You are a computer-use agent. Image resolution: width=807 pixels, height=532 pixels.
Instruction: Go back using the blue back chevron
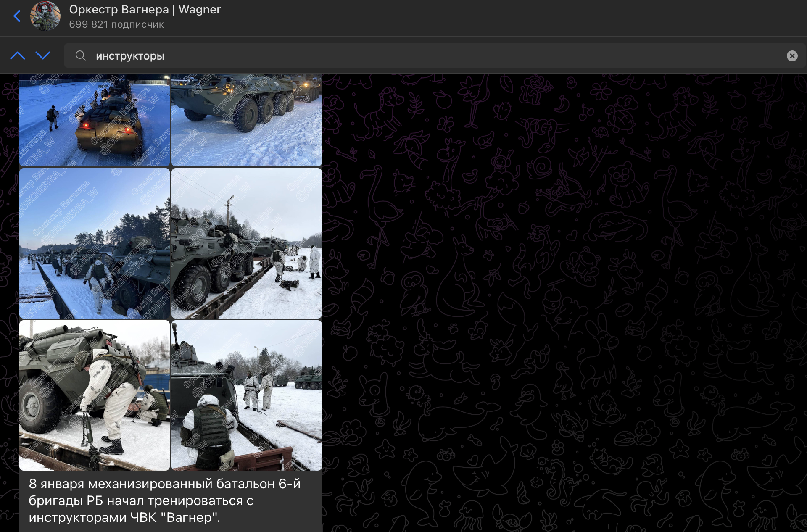tap(17, 16)
